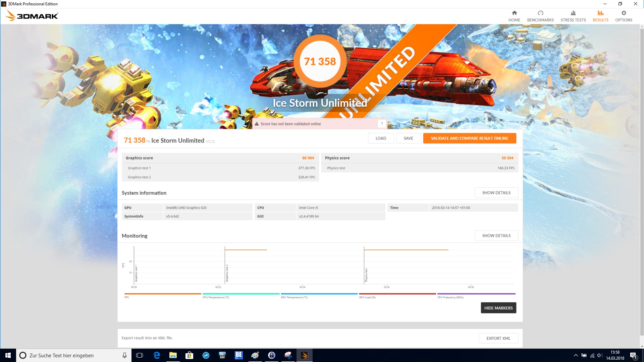Click the 'Export result into an XML file.' text
This screenshot has height=362, width=644.
pyautogui.click(x=147, y=338)
